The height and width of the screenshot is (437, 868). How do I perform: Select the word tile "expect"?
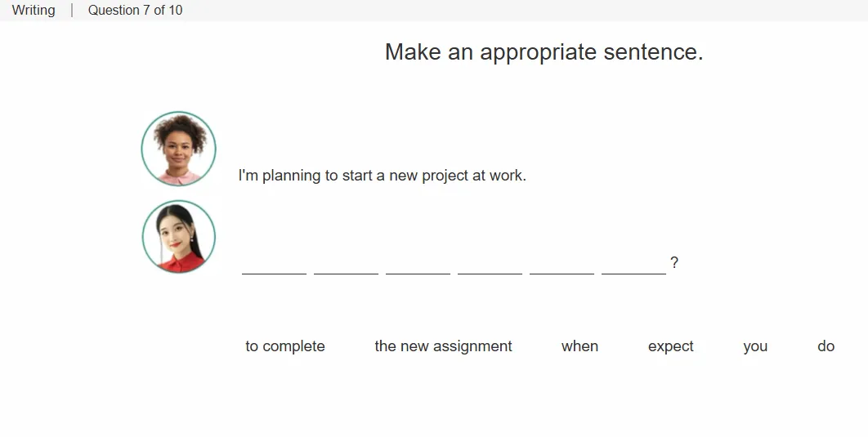click(670, 346)
